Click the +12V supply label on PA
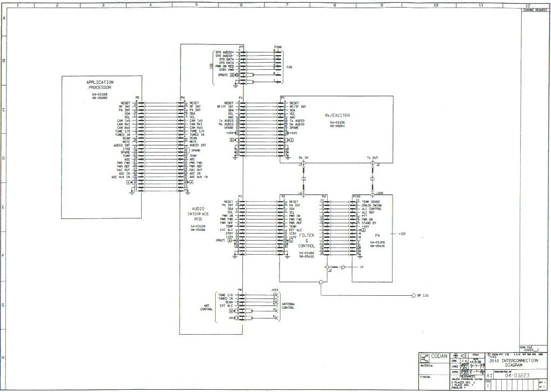 (402, 234)
